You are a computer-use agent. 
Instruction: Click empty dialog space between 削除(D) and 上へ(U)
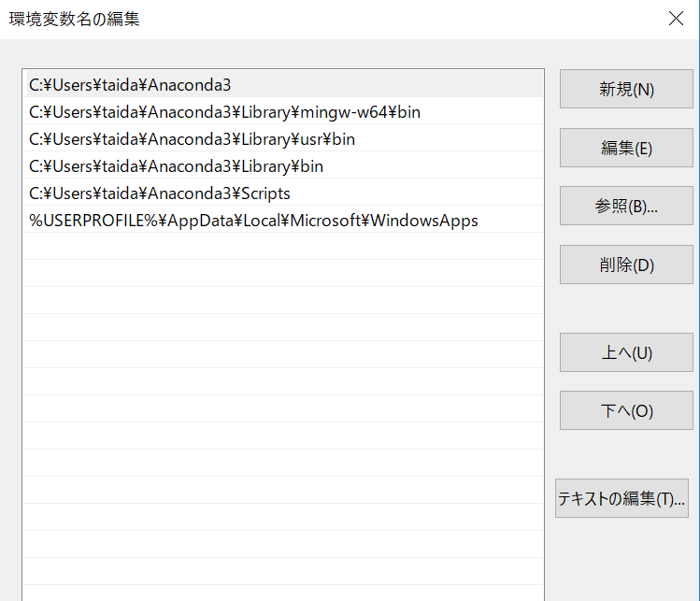pyautogui.click(x=626, y=308)
